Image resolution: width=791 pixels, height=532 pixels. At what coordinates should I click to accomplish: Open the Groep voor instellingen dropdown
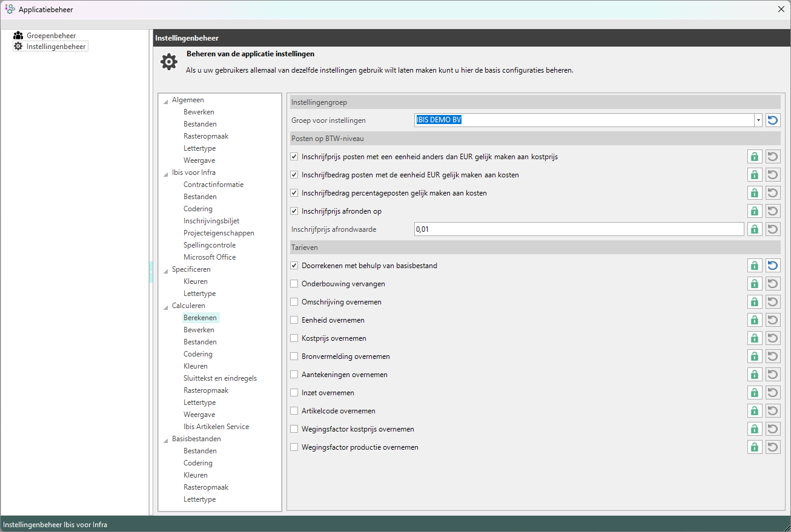pyautogui.click(x=758, y=120)
